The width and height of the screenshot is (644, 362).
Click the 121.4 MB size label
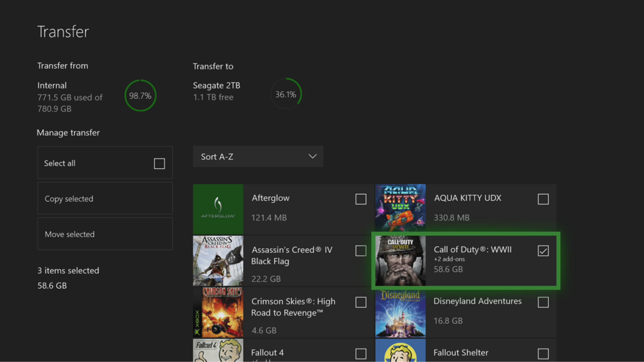coord(269,218)
